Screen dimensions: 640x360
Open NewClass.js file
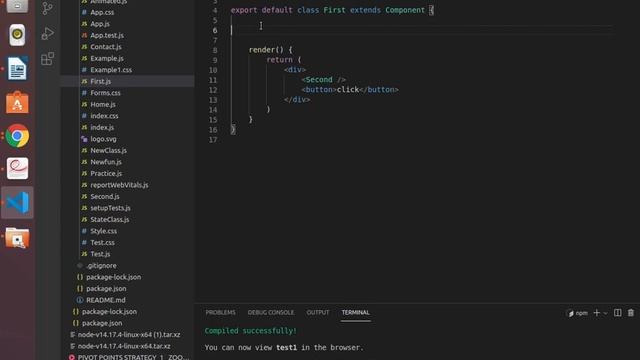point(108,150)
